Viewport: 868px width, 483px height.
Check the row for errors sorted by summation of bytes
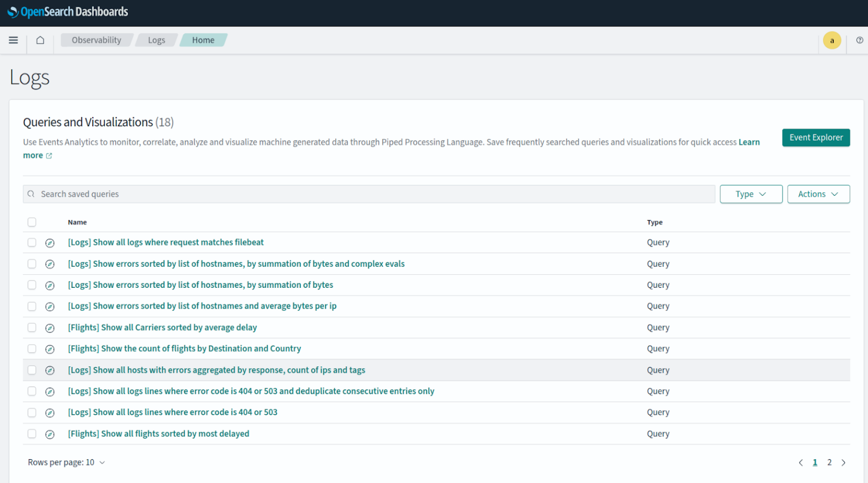pyautogui.click(x=31, y=285)
